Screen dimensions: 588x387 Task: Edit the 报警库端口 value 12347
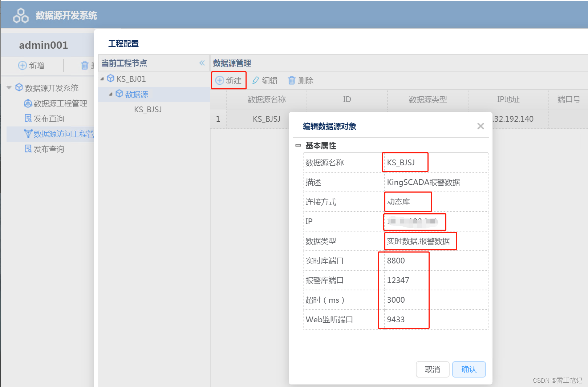pos(436,280)
